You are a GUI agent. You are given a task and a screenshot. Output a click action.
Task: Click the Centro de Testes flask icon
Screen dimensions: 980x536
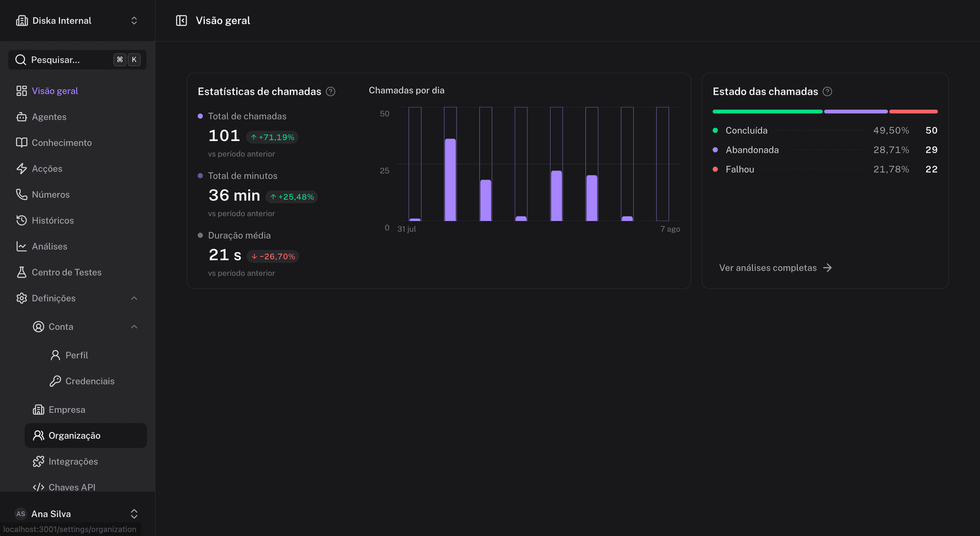22,272
